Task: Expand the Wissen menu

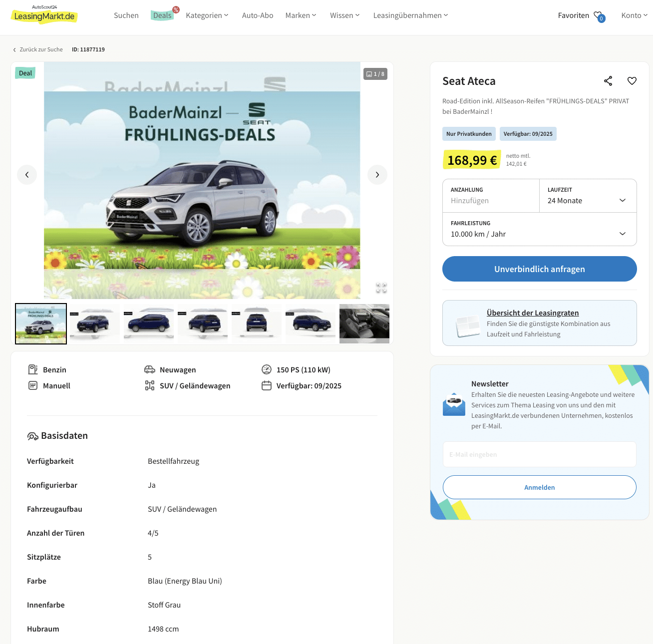Action: tap(345, 15)
